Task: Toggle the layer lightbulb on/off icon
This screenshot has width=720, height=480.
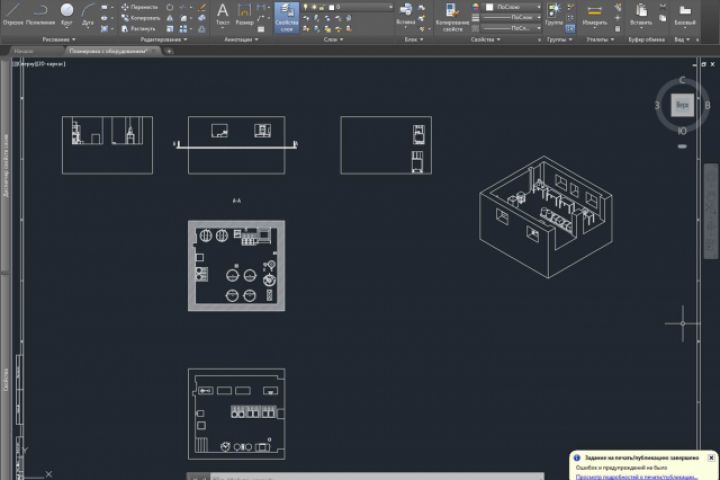Action: [306, 7]
